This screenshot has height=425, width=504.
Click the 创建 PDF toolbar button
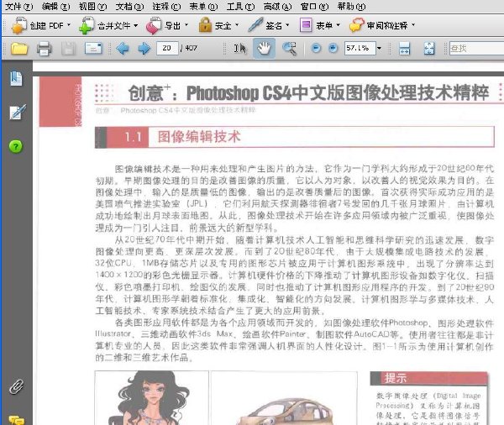[x=41, y=25]
